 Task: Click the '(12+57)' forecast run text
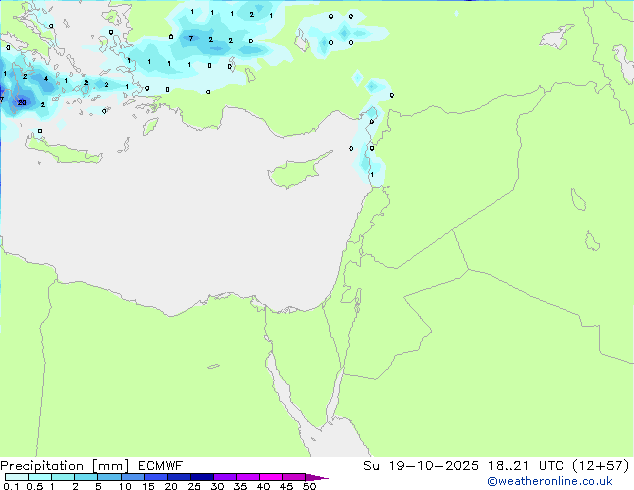pos(601,466)
